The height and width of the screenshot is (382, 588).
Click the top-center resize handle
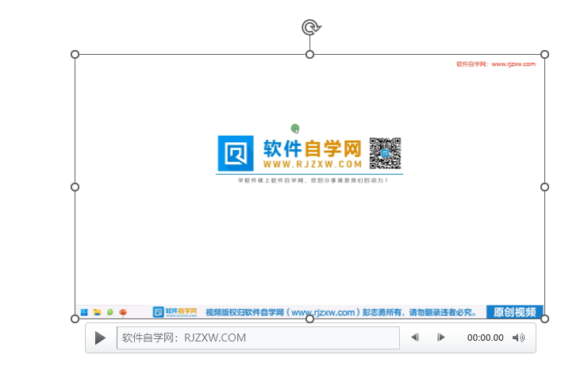(x=310, y=54)
